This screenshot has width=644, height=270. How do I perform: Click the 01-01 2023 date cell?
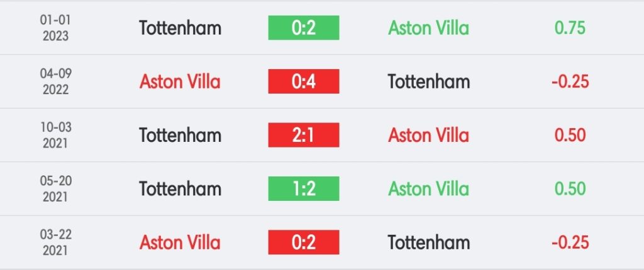coord(56,28)
